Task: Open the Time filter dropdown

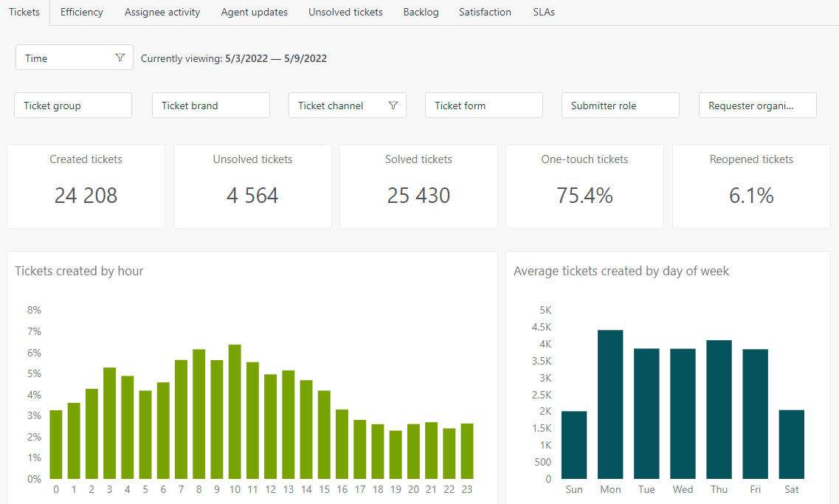Action: [74, 57]
